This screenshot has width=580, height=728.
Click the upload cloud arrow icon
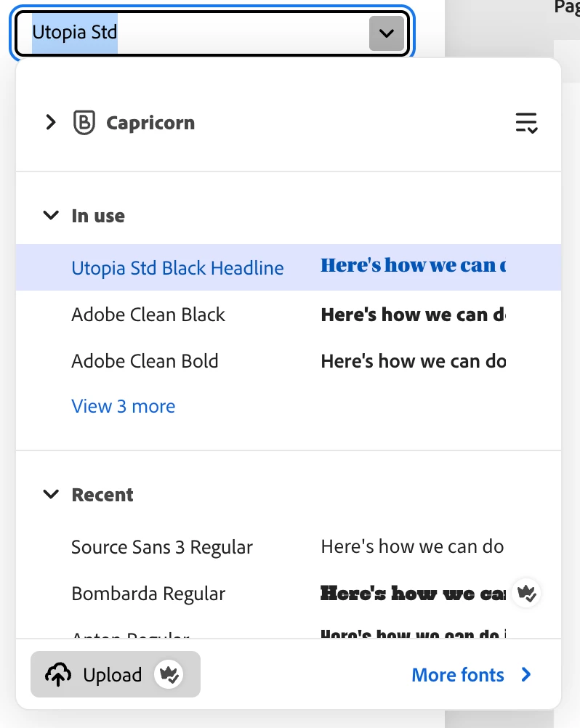[x=58, y=675]
